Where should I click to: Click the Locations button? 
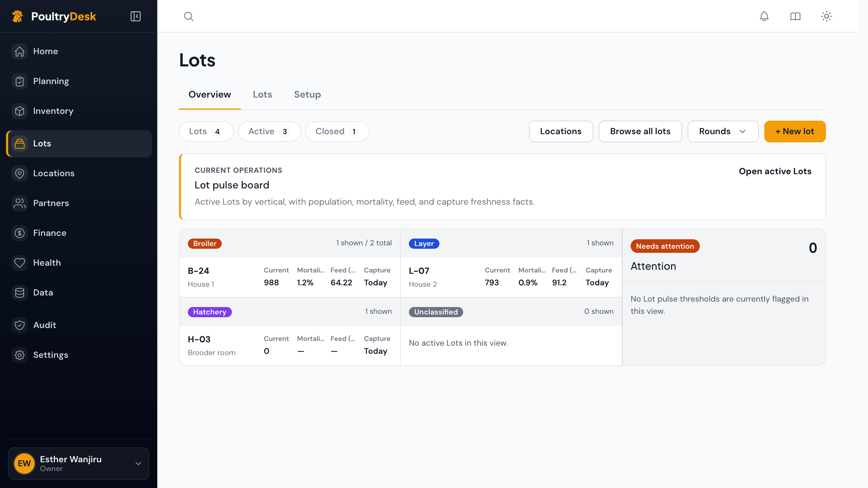tap(561, 131)
